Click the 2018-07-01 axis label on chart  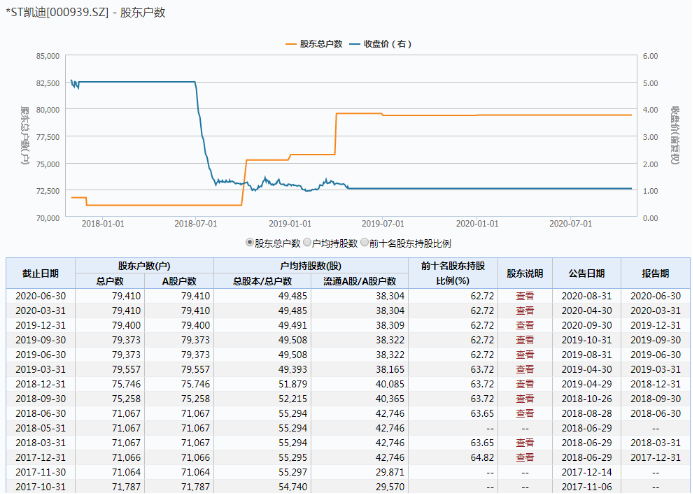point(196,224)
